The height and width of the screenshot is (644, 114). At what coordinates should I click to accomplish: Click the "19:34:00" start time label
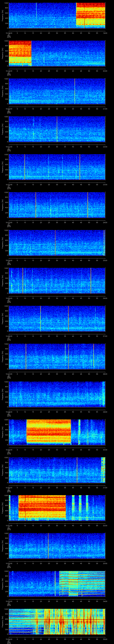click(x=9, y=639)
